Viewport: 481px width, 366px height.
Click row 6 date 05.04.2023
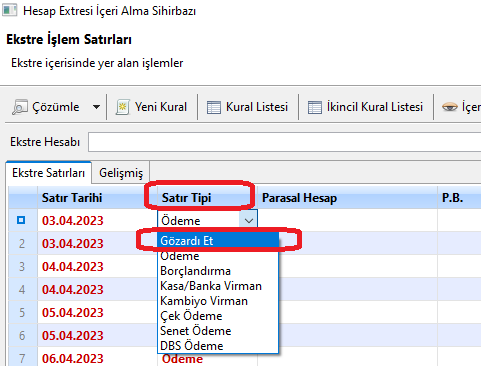tap(73, 336)
